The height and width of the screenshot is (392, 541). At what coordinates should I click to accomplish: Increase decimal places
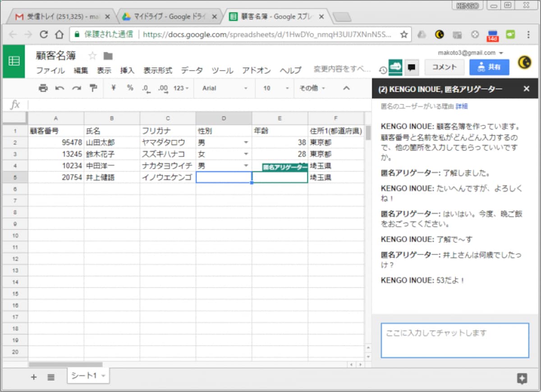click(163, 88)
